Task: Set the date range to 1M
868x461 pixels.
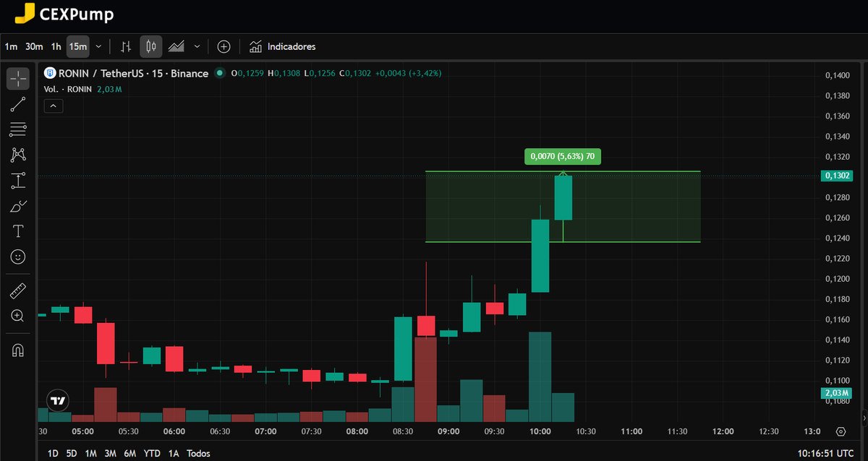Action: [x=90, y=453]
